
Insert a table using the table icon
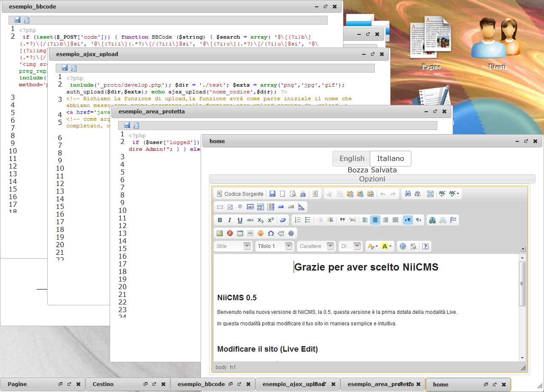click(x=240, y=233)
